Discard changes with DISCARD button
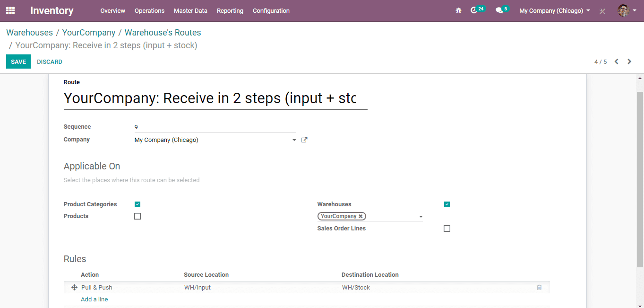Image resolution: width=644 pixels, height=308 pixels. point(50,62)
